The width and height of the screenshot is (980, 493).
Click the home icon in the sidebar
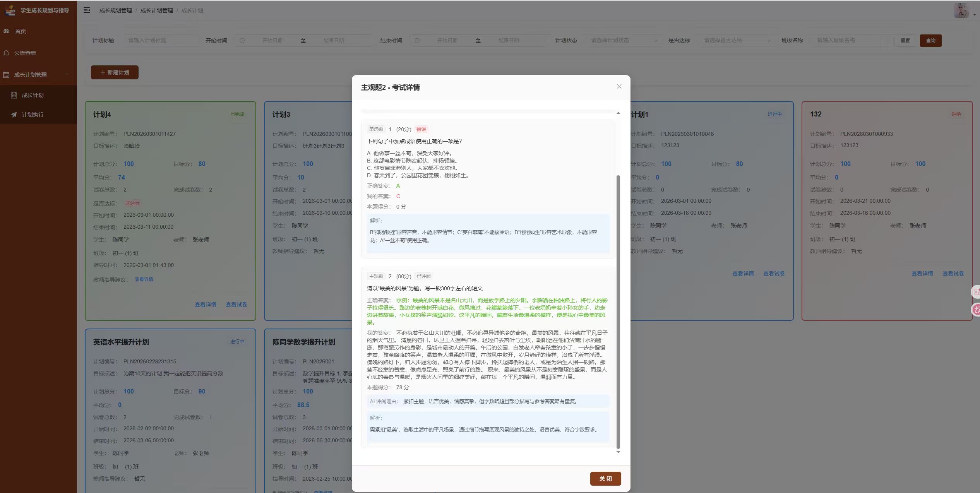pyautogui.click(x=6, y=31)
